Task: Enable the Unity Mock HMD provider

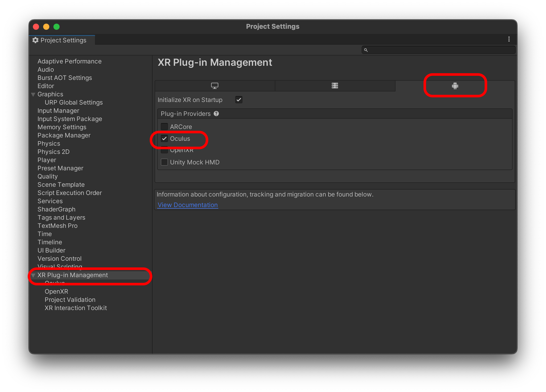Action: pyautogui.click(x=164, y=162)
